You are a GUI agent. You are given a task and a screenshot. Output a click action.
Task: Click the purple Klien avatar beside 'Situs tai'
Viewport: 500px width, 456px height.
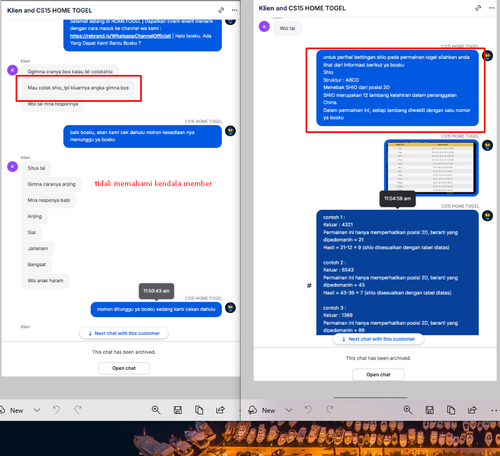(x=12, y=166)
